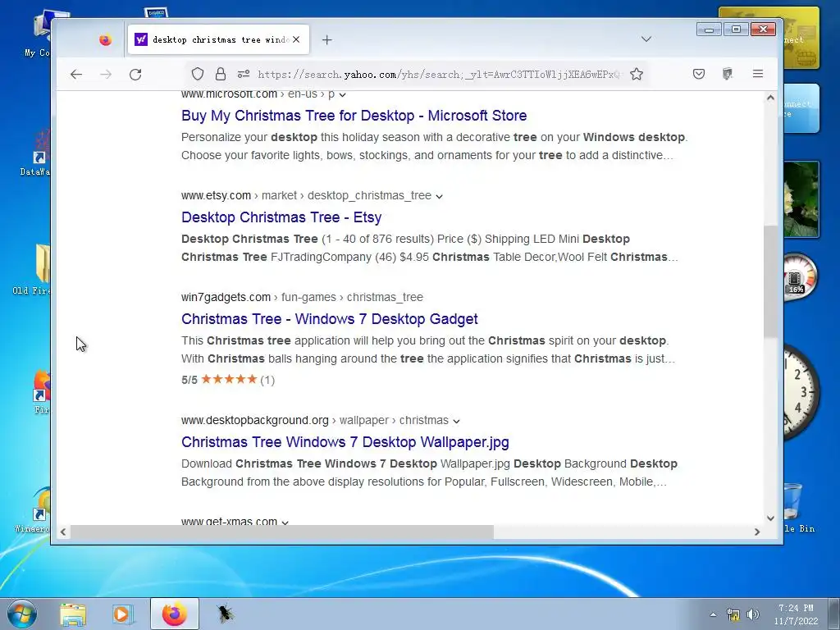Image resolution: width=840 pixels, height=630 pixels.
Task: Open Windows Explorer from the taskbar
Action: (73, 614)
